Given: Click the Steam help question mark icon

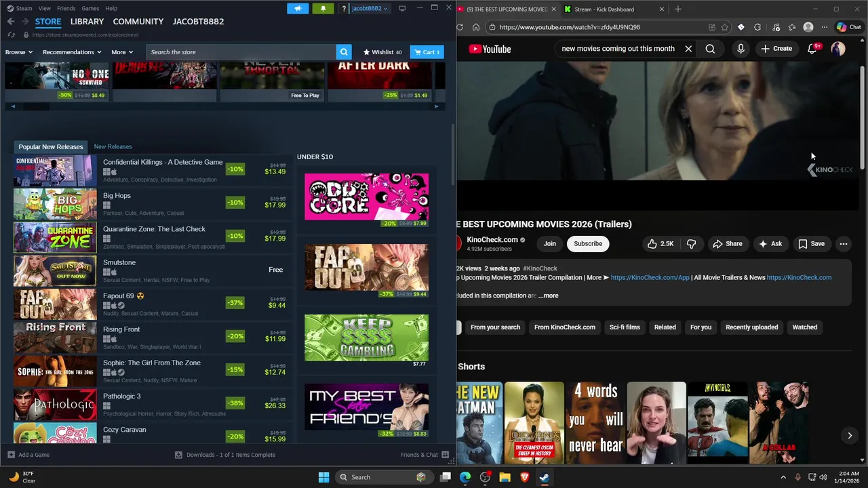Looking at the screenshot, I should point(344,8).
